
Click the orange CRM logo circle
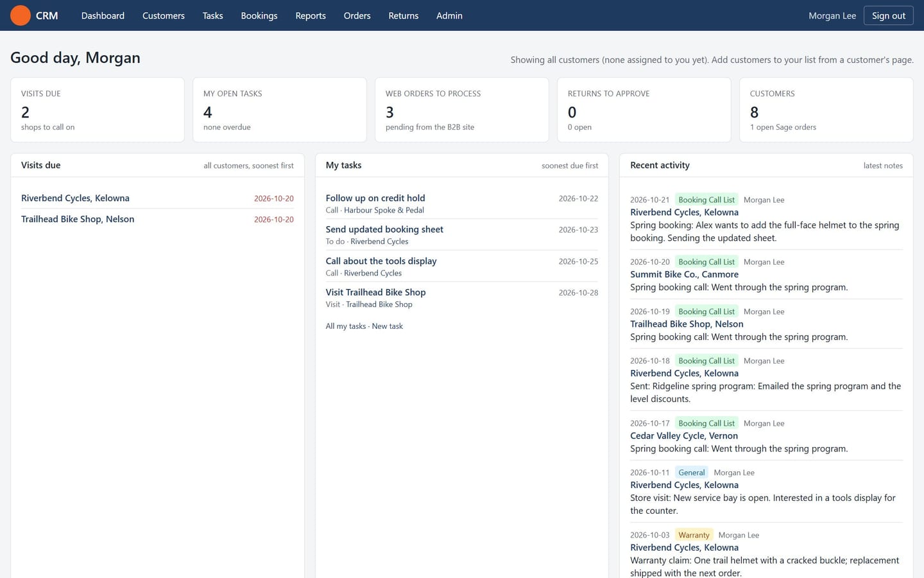coord(21,15)
